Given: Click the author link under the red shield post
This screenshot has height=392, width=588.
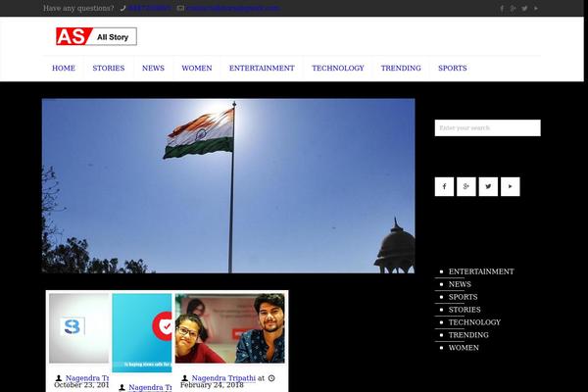Looking at the screenshot, I should 150,387.
